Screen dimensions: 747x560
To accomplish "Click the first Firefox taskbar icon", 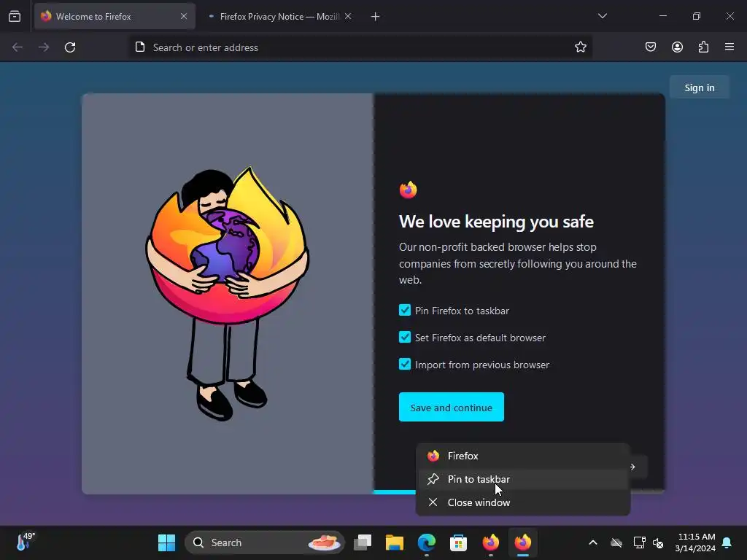I will pos(491,542).
